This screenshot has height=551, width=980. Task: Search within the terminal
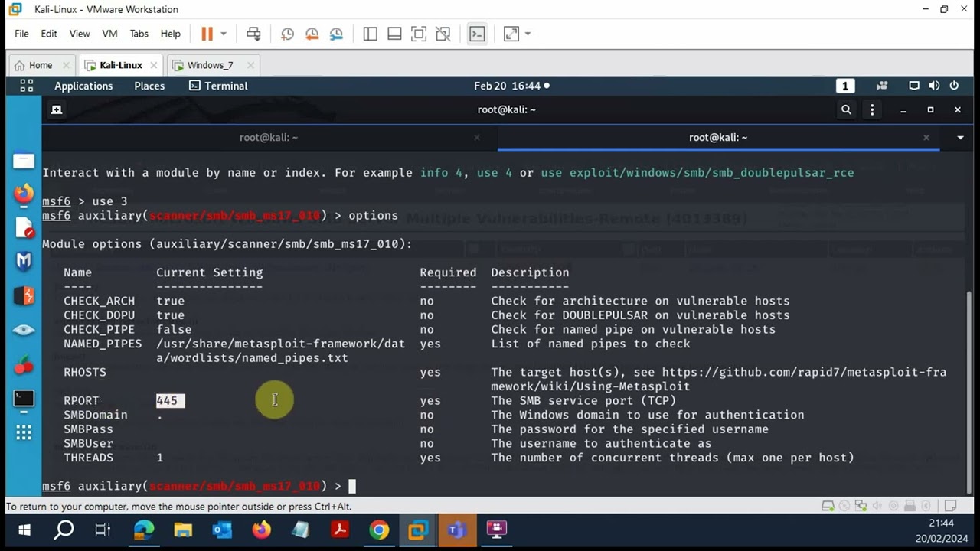point(846,109)
